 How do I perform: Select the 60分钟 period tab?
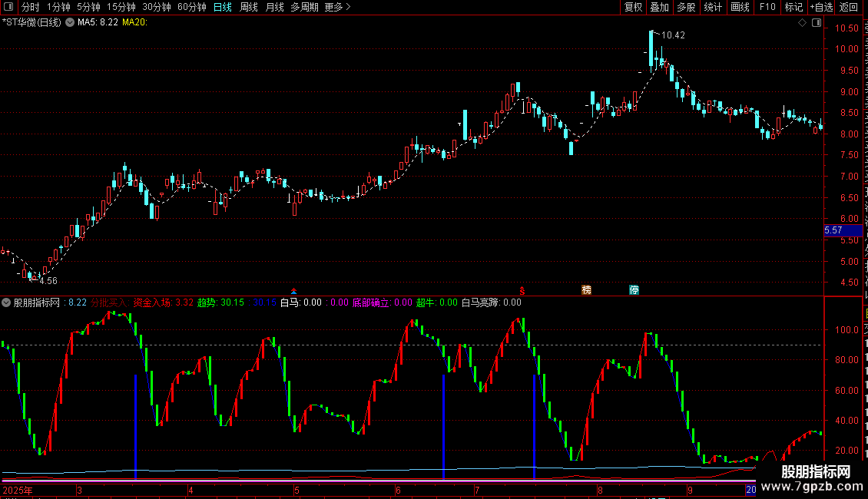191,7
